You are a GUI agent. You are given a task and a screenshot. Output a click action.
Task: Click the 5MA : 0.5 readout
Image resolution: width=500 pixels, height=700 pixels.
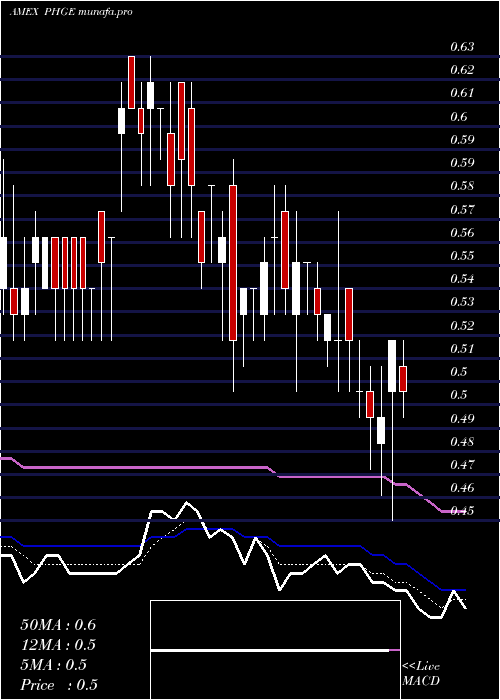[54, 665]
